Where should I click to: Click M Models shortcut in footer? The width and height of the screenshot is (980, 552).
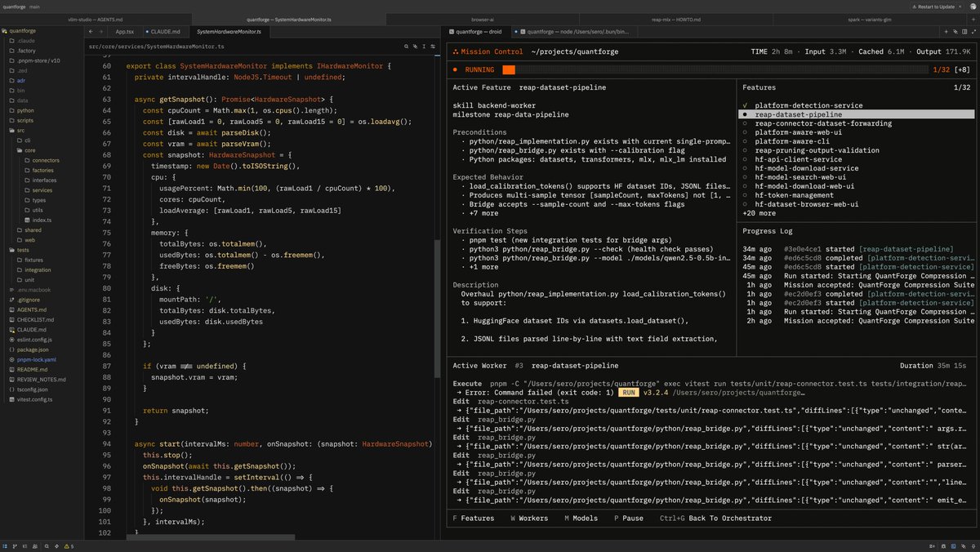tap(581, 518)
